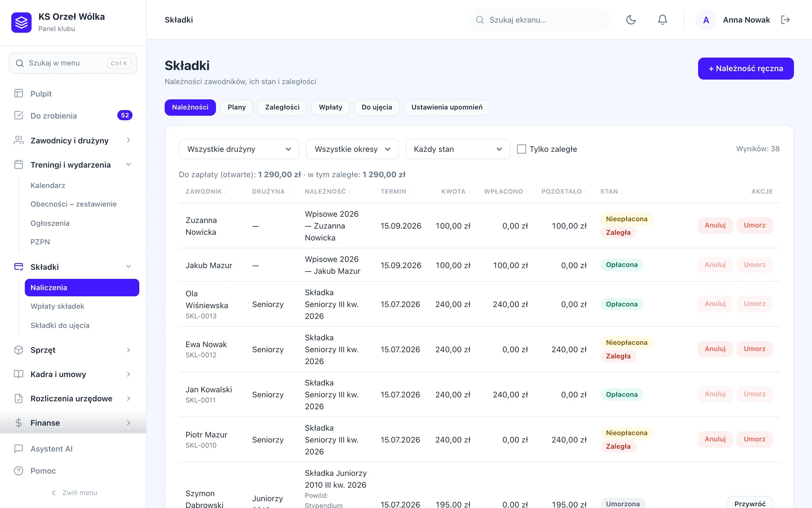
Task: Open Wpłaty składek in sidebar
Action: (x=58, y=306)
